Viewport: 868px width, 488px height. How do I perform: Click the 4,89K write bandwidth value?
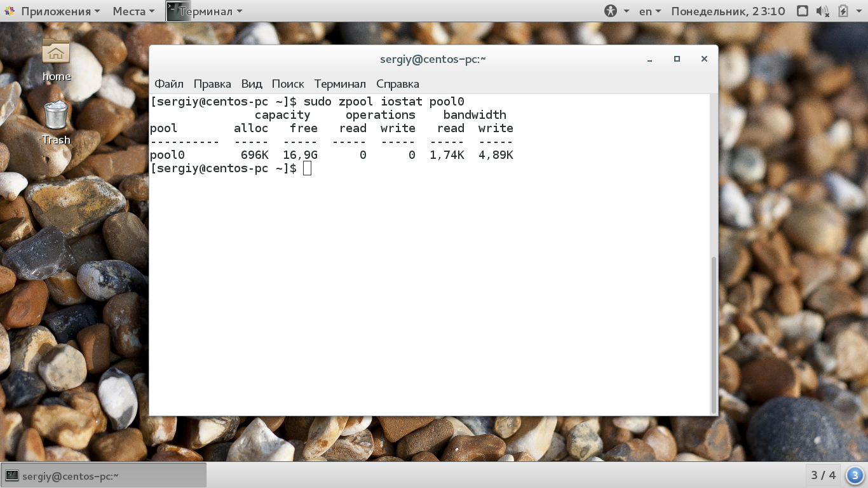click(496, 155)
